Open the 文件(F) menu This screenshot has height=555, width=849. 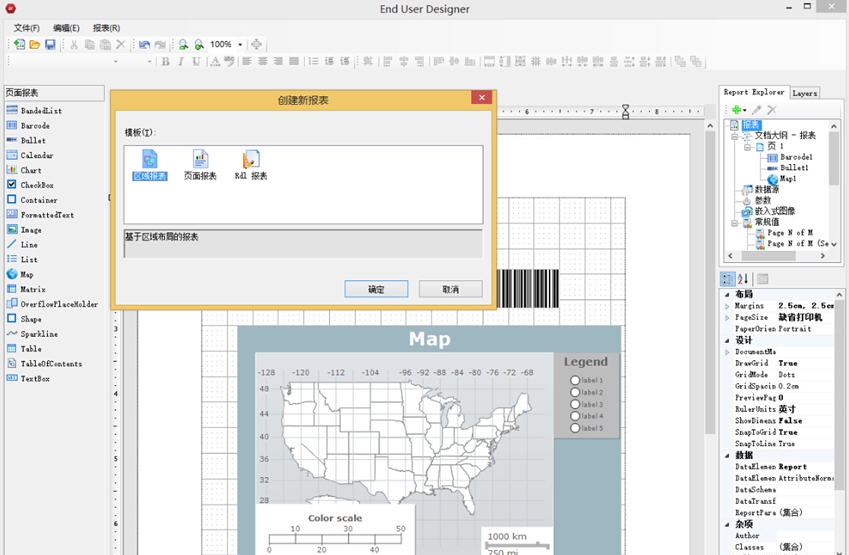click(26, 28)
